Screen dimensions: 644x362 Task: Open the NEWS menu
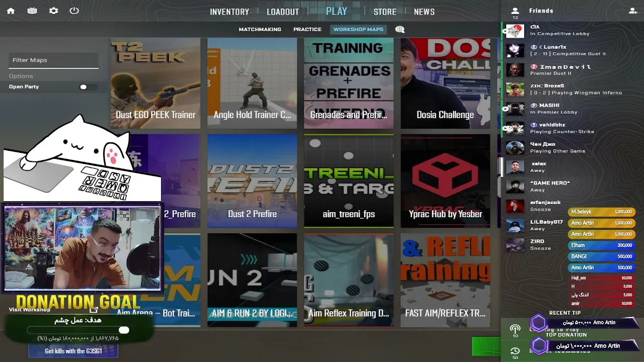click(x=424, y=12)
